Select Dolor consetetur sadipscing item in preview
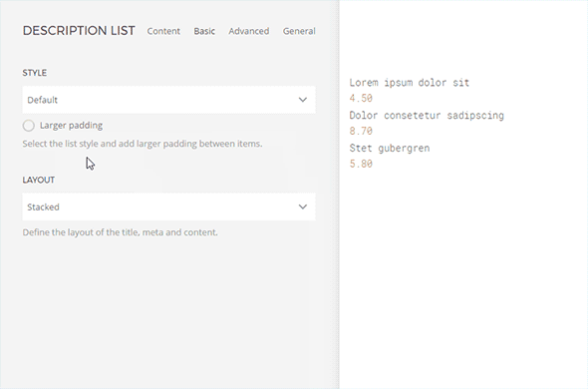The width and height of the screenshot is (588, 389). pyautogui.click(x=427, y=116)
